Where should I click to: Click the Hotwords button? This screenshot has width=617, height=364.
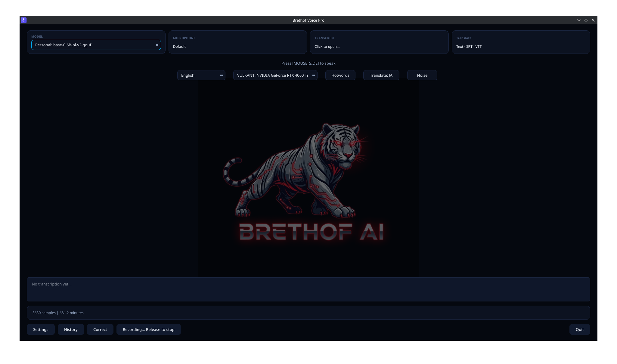340,75
